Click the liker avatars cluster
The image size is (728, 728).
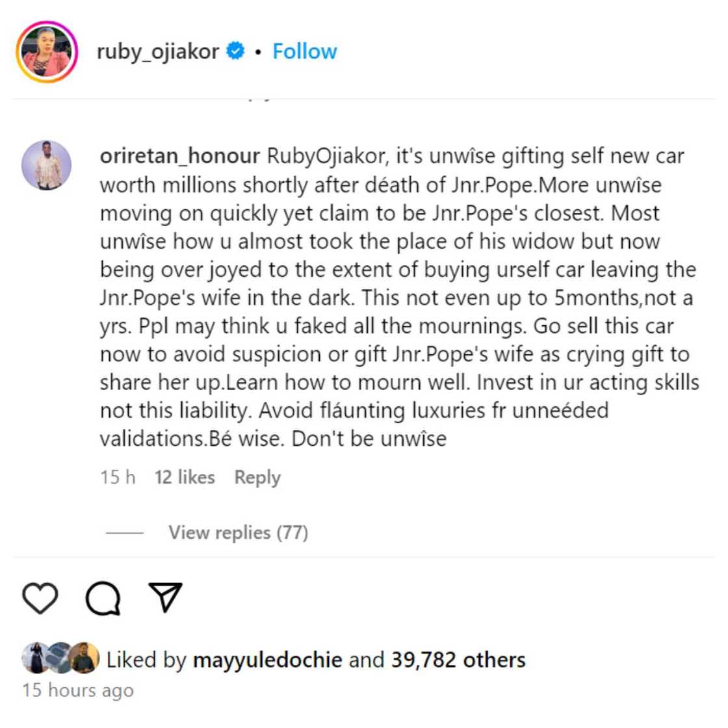tap(60, 658)
